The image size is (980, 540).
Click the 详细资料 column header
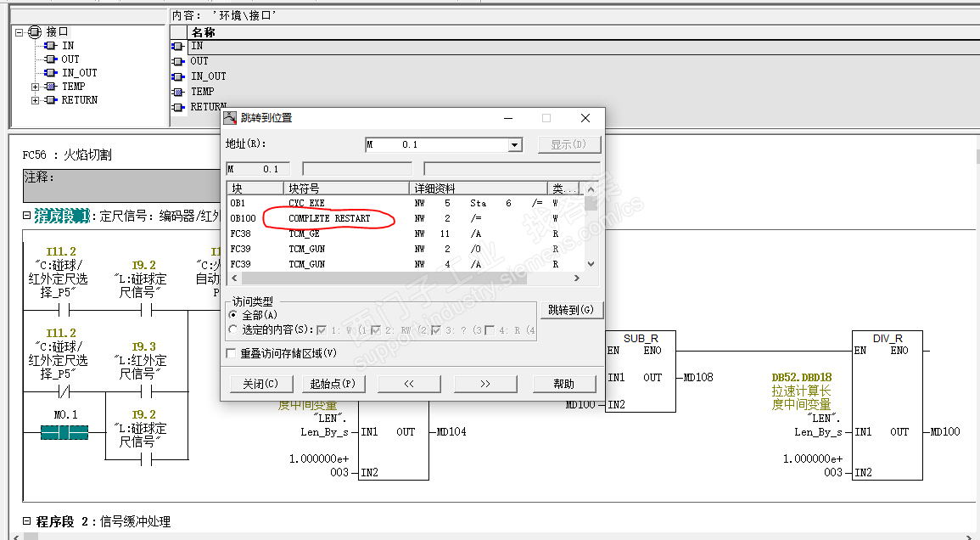coord(479,188)
